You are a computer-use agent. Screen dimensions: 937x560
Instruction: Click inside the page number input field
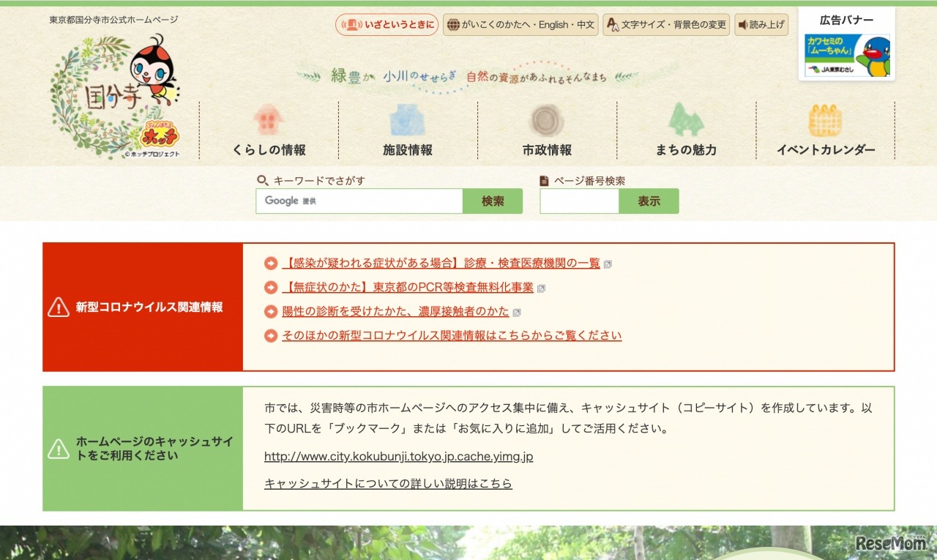click(x=579, y=201)
